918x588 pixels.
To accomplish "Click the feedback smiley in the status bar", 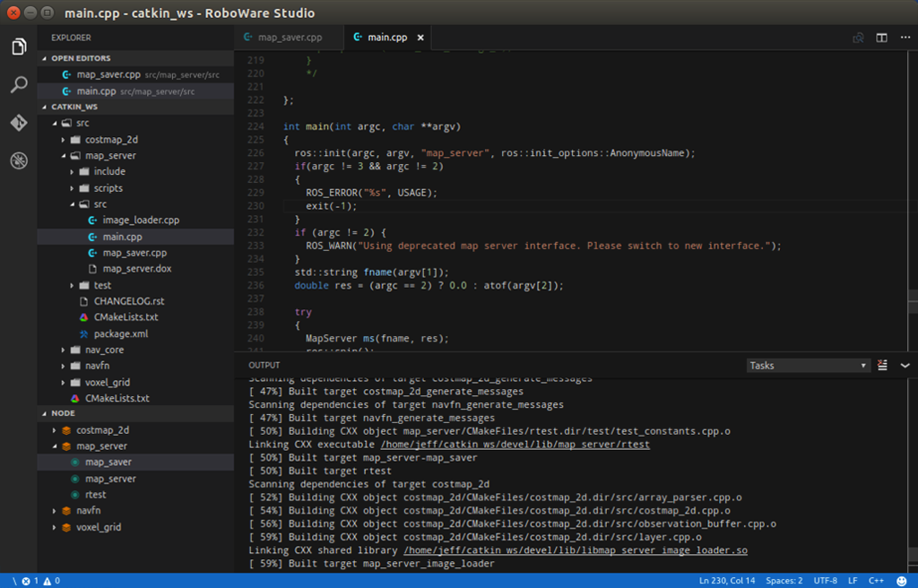I will coord(902,581).
